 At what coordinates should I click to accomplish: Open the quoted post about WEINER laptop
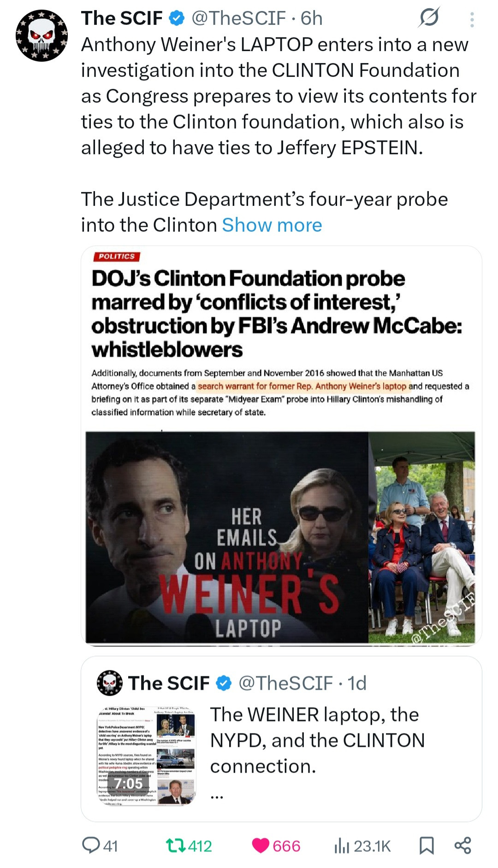318,740
